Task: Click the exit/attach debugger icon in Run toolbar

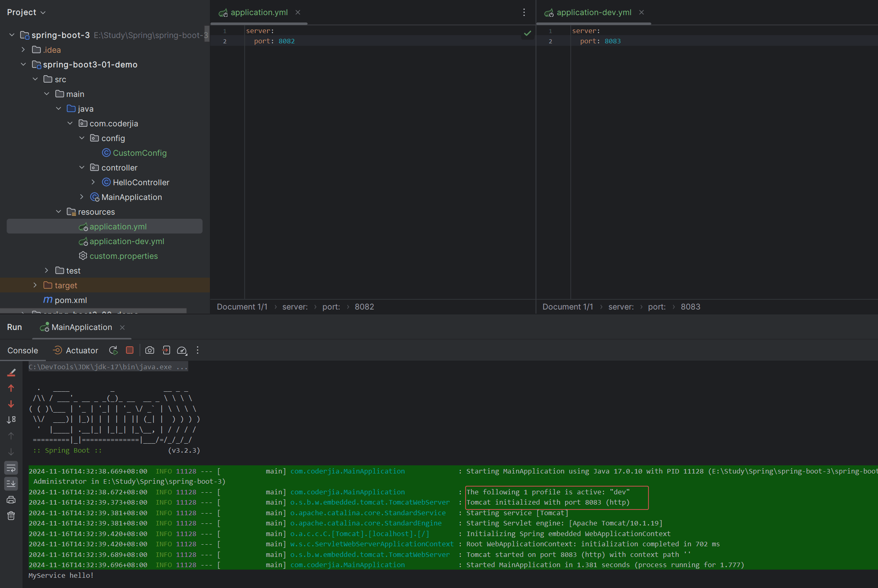Action: click(166, 350)
